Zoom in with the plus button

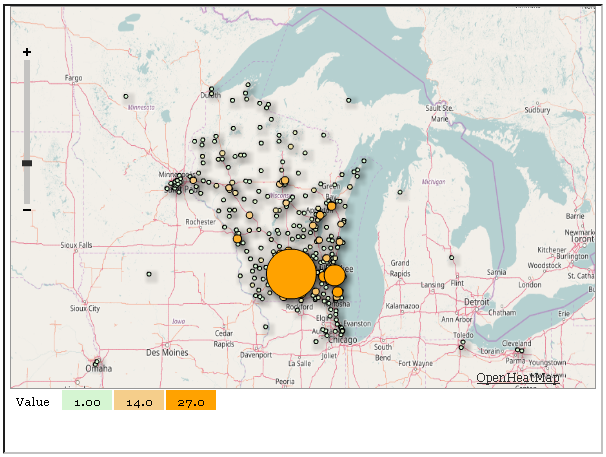[27, 52]
